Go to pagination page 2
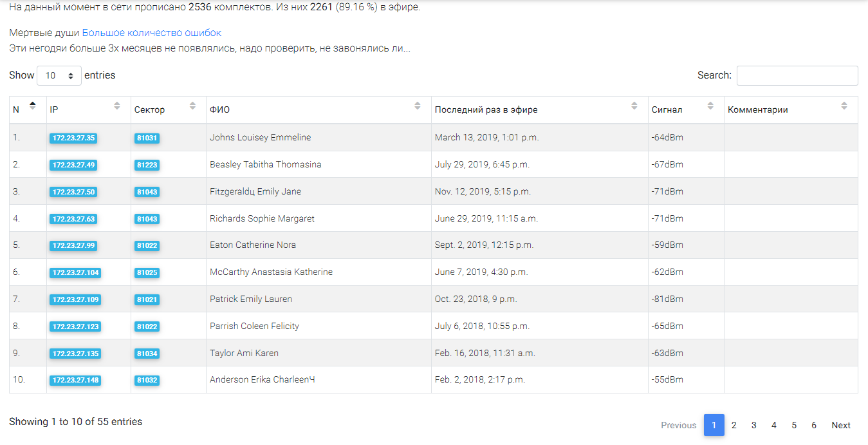 pos(734,425)
